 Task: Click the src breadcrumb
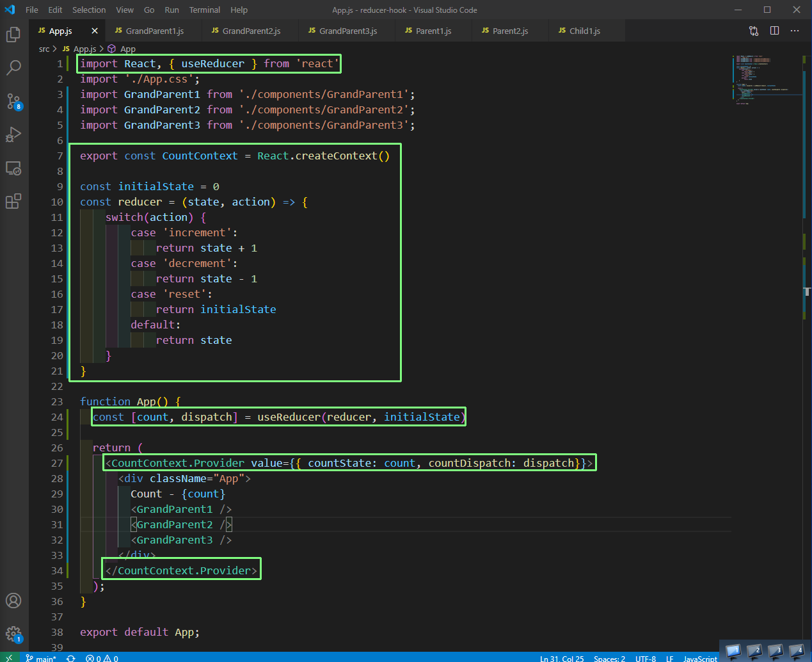pyautogui.click(x=44, y=49)
